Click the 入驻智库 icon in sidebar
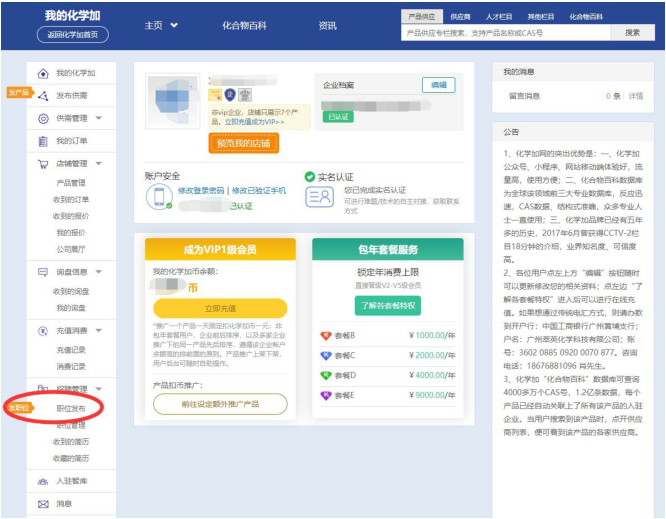The image size is (666, 519). click(x=43, y=481)
